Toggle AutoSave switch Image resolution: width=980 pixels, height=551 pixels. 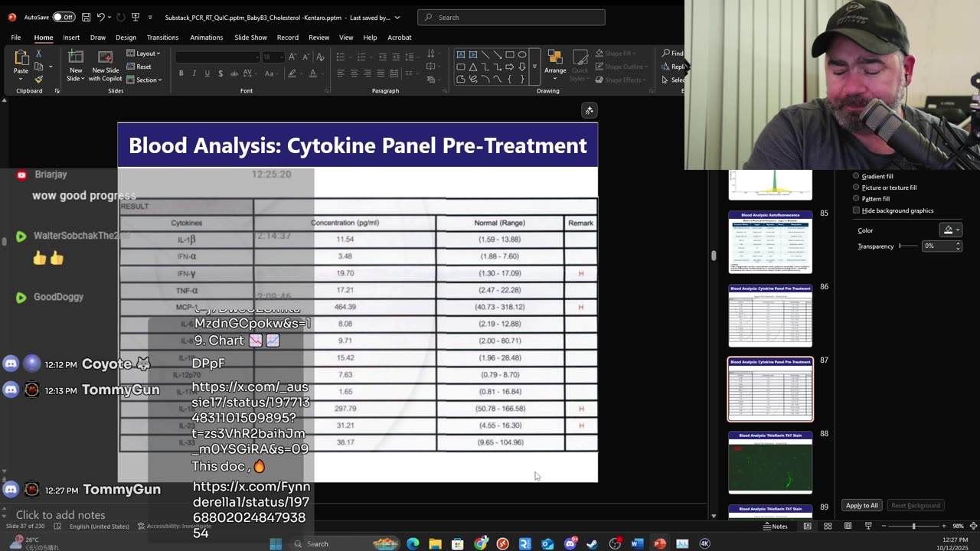coord(64,17)
